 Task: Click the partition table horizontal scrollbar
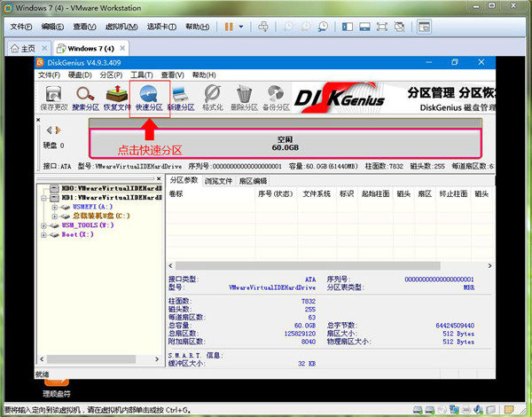(308, 265)
